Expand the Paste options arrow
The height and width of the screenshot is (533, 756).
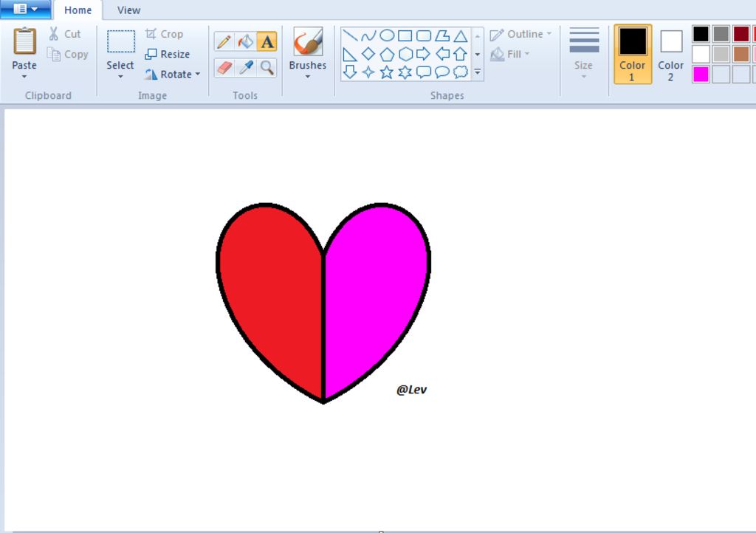click(x=24, y=77)
